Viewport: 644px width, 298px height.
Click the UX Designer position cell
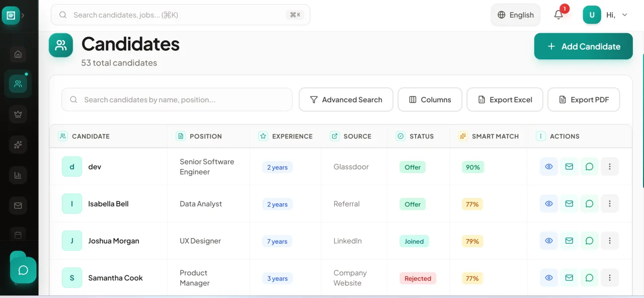tap(200, 241)
